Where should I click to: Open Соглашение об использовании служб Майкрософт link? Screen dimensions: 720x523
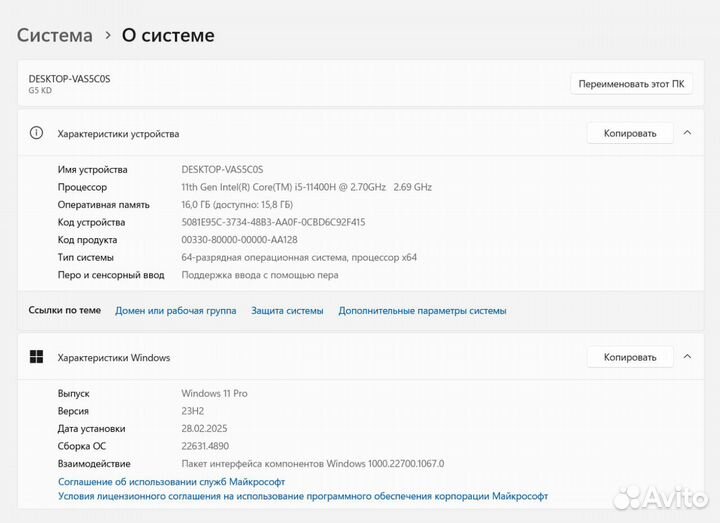[171, 482]
